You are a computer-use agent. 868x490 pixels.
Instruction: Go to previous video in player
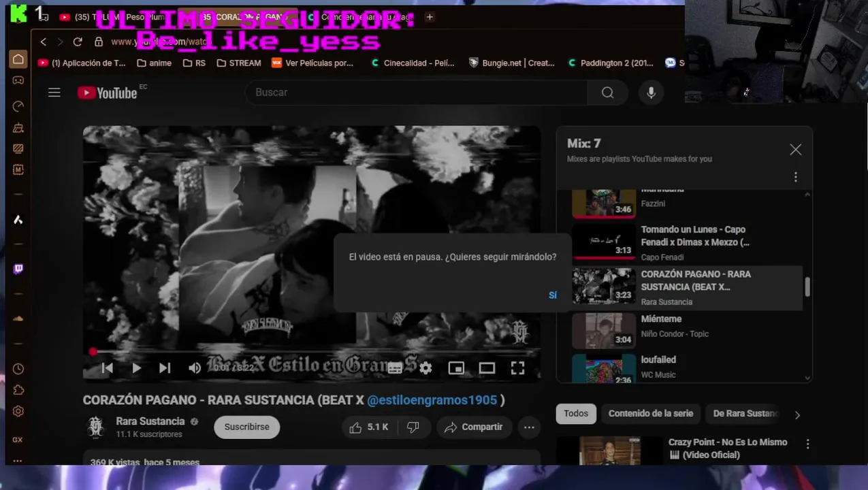[107, 368]
